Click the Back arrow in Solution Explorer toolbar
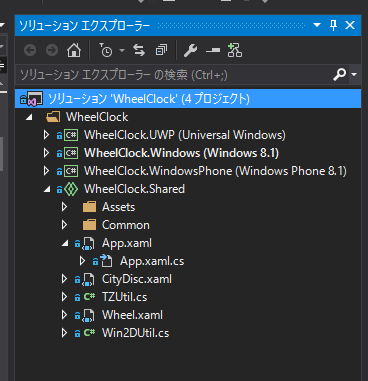Image resolution: width=368 pixels, height=381 pixels. (30, 51)
